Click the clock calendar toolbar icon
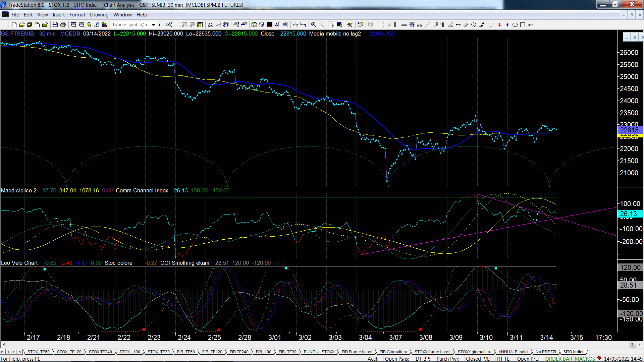 254,25
